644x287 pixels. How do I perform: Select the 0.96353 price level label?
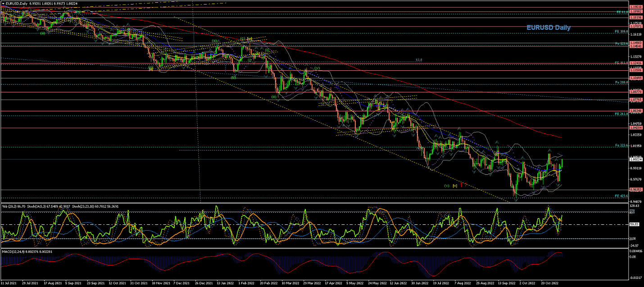coord(636,190)
